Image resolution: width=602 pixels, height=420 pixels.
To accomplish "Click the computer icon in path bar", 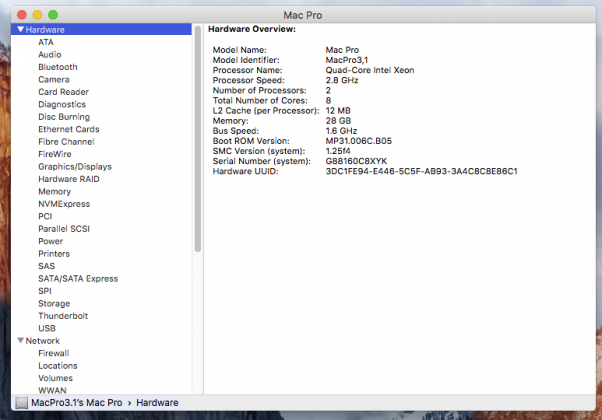I will [x=22, y=402].
